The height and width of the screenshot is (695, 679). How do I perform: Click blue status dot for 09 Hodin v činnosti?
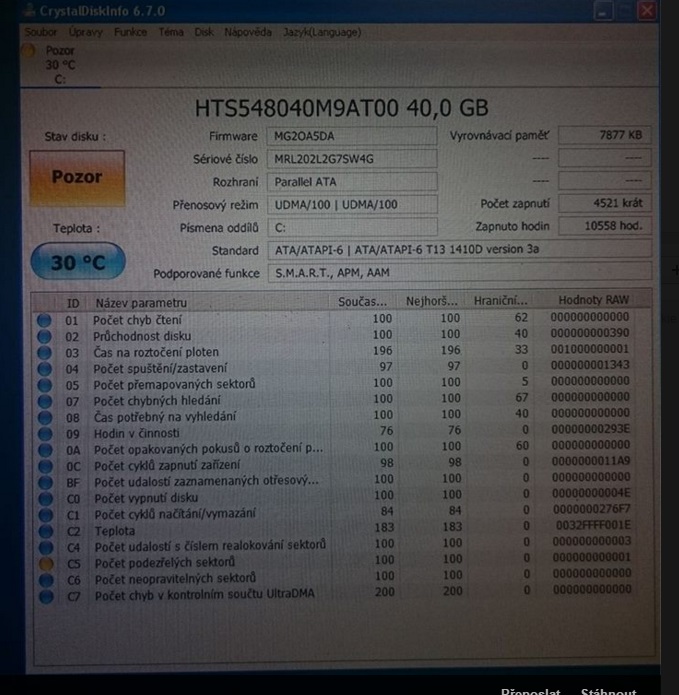pyautogui.click(x=45, y=433)
